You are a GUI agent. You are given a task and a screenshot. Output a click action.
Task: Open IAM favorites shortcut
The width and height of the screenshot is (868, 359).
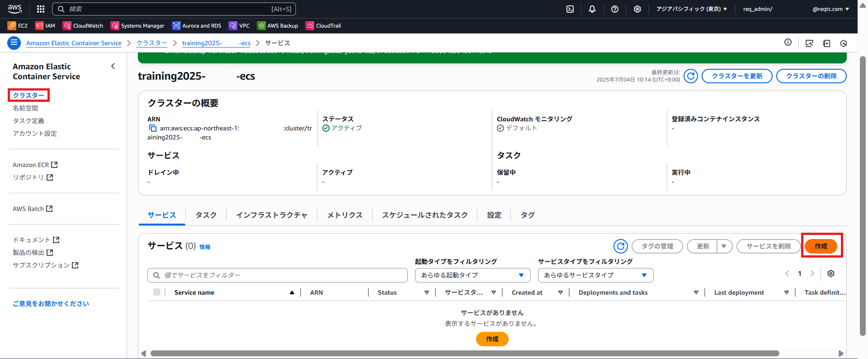coord(45,26)
